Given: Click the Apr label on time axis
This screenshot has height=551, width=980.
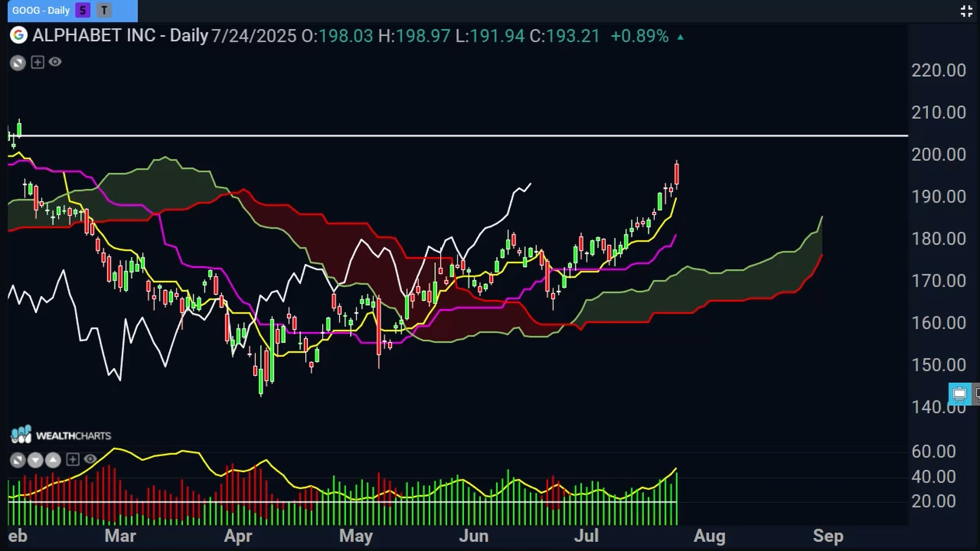Looking at the screenshot, I should (238, 536).
